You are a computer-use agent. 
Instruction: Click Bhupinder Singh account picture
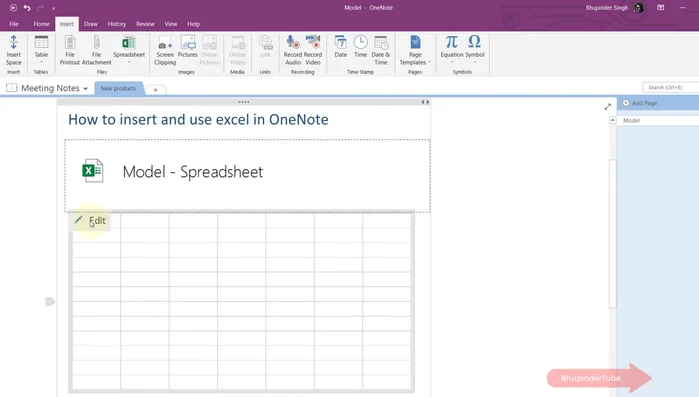point(638,8)
